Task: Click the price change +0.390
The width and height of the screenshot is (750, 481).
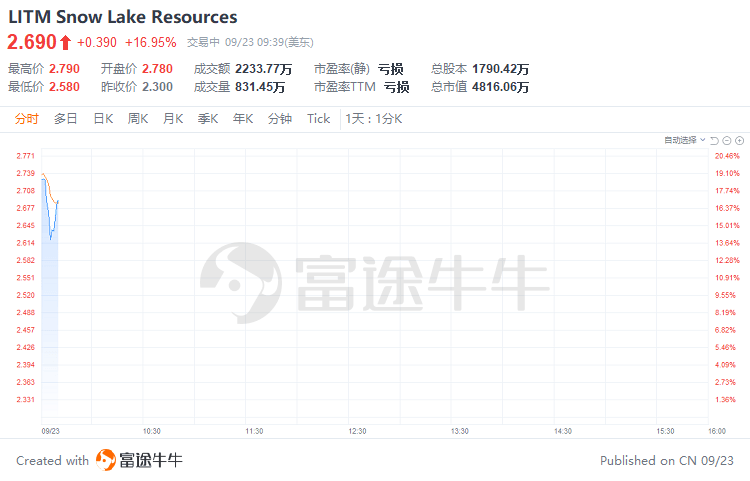Action: (x=97, y=43)
